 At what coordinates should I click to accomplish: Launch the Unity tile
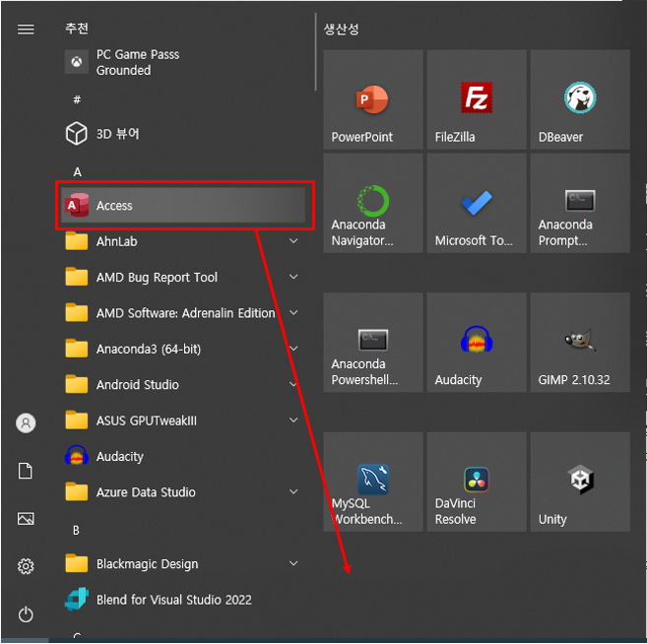click(x=580, y=482)
